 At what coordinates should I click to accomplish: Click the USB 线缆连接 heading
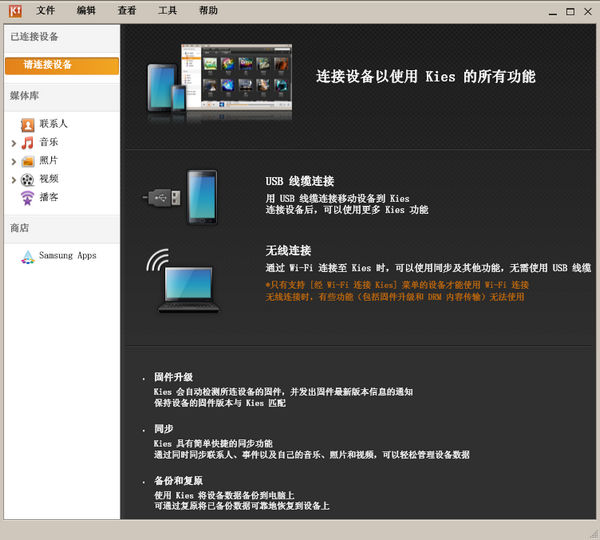[x=300, y=181]
